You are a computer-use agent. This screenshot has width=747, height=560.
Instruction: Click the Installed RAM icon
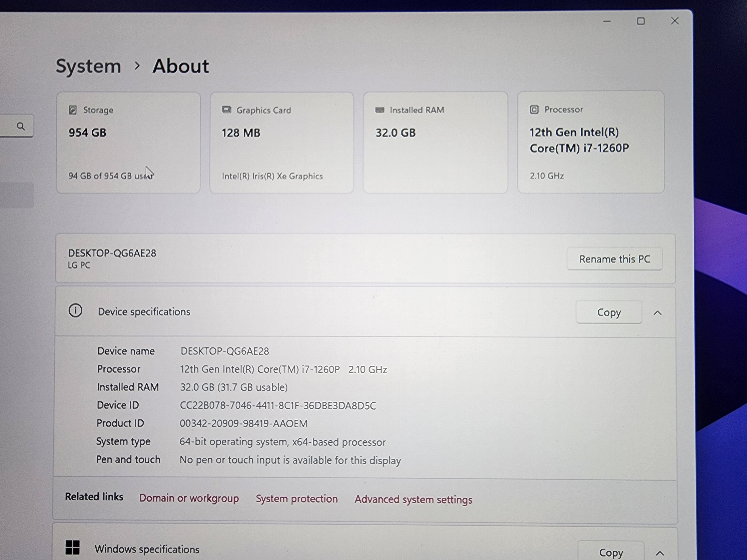tap(380, 110)
